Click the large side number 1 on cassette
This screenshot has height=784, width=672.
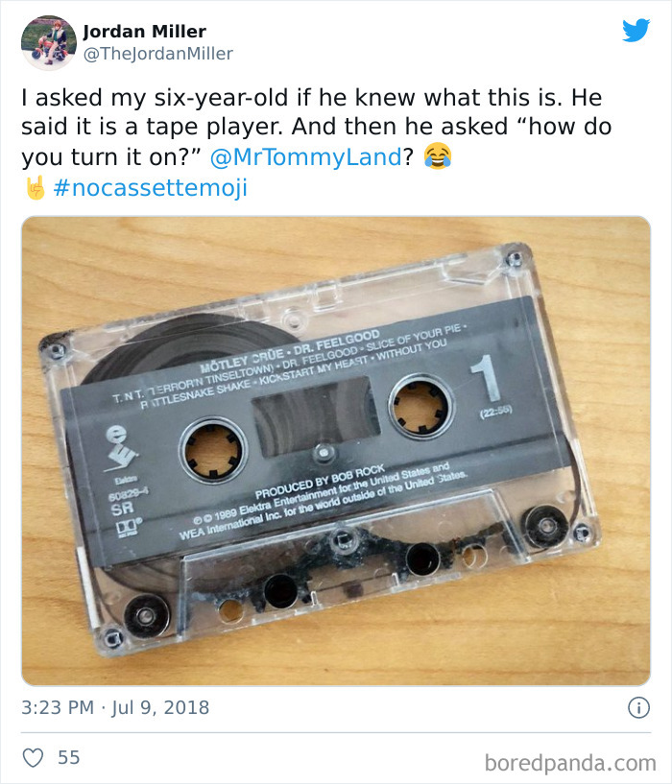[487, 377]
